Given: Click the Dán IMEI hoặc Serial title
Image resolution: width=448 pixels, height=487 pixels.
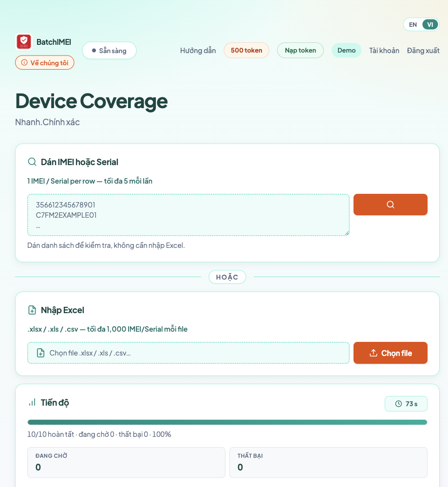Looking at the screenshot, I should [x=79, y=162].
